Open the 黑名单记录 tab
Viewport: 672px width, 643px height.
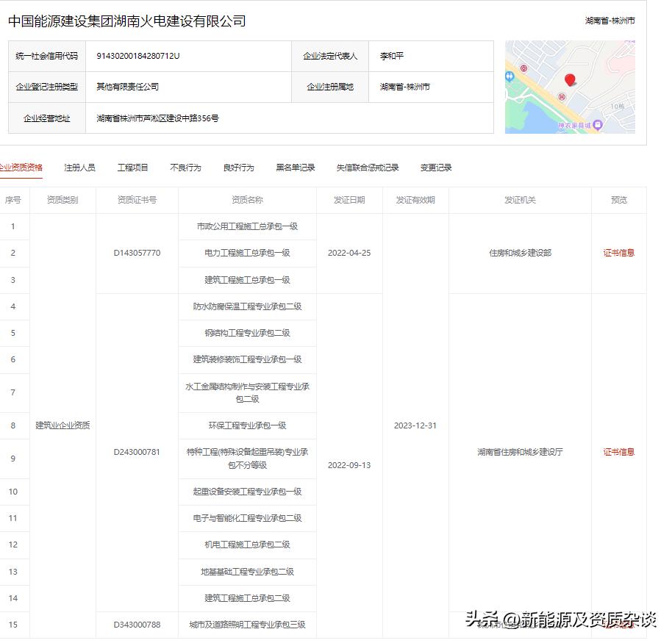(295, 168)
